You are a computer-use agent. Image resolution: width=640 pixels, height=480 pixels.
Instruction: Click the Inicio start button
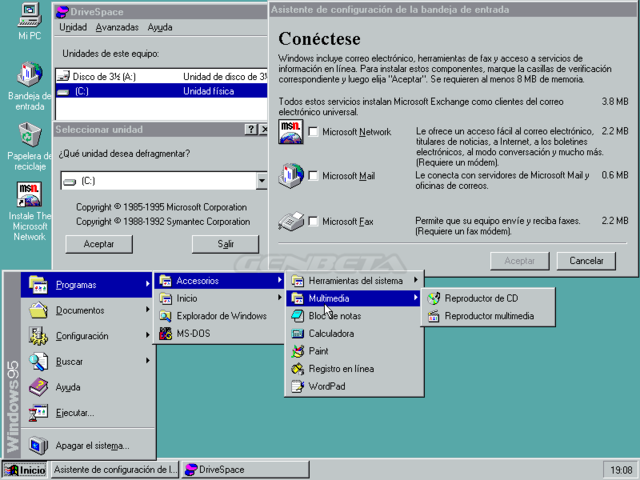pyautogui.click(x=24, y=470)
